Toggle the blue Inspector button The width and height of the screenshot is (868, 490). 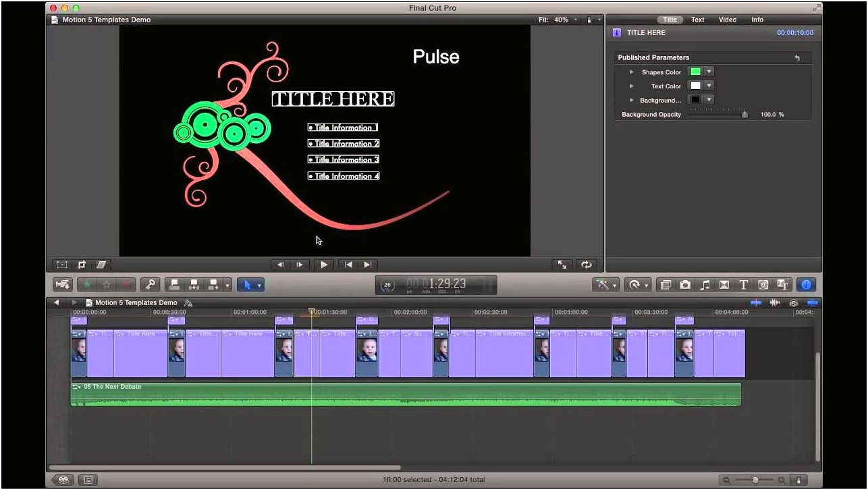coord(805,285)
